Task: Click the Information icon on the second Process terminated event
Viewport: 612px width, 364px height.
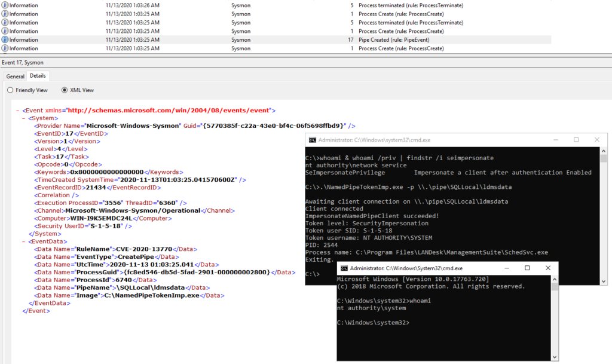Action: click(x=6, y=22)
